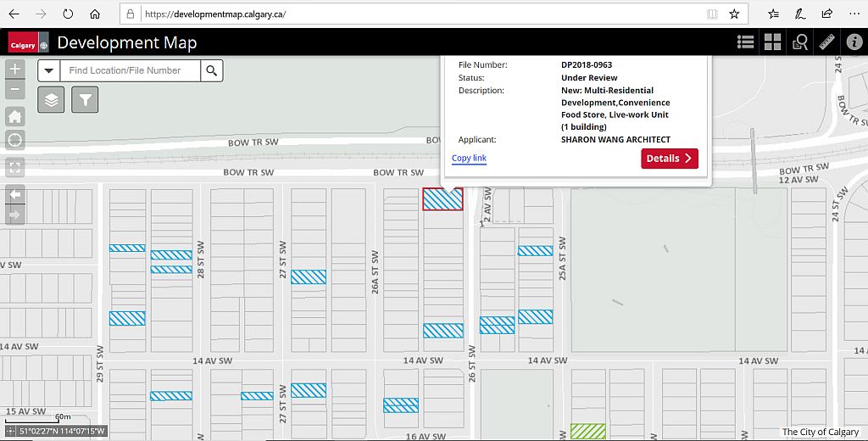Click the Find Location/File Number field
Image resolution: width=868 pixels, height=441 pixels.
point(130,70)
